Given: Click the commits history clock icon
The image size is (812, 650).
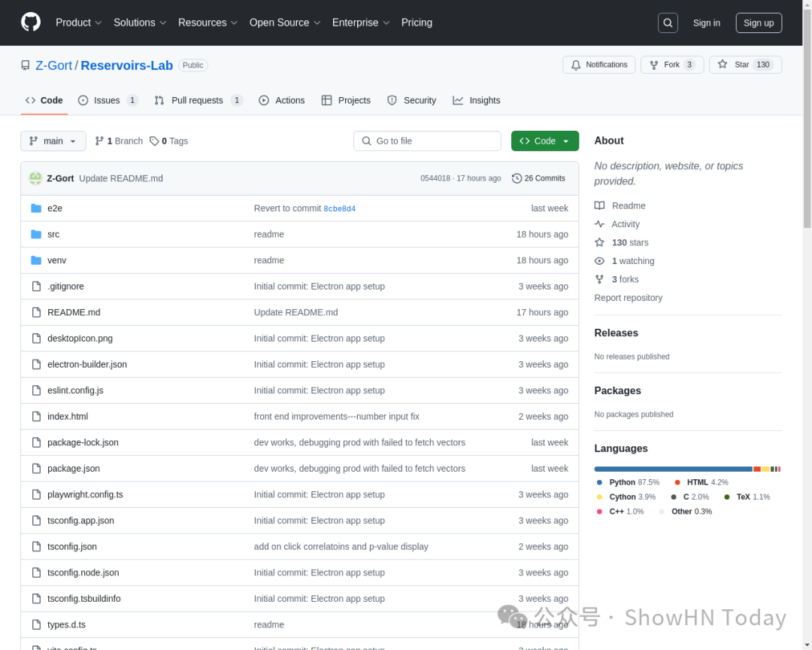Looking at the screenshot, I should click(517, 178).
